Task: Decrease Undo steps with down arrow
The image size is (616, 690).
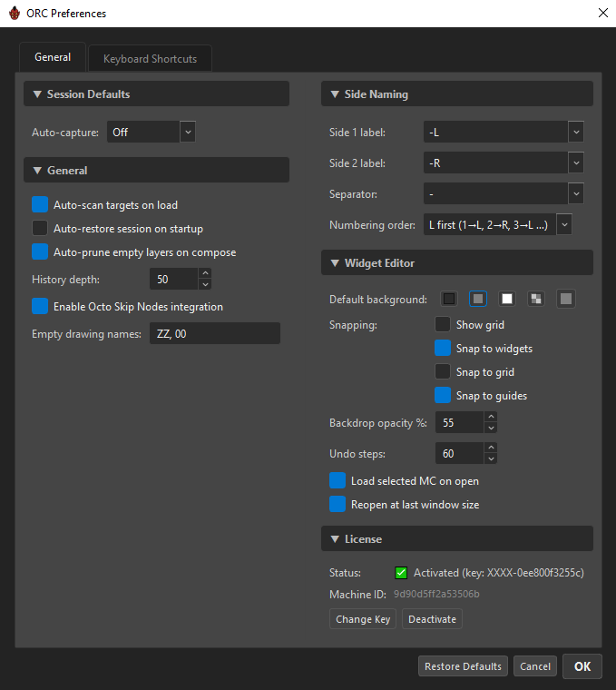Action: 491,458
